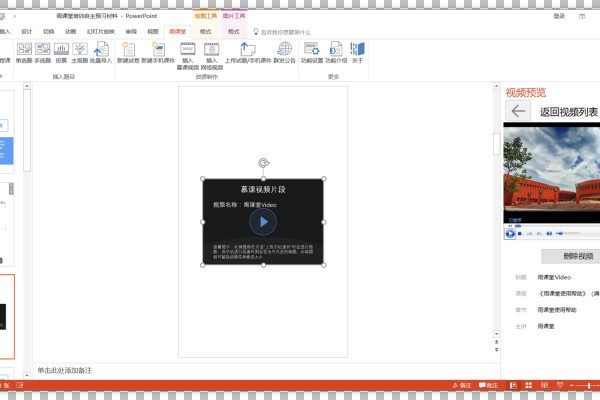Insert a 投票 voting question
Screen dimensions: 600x400
[x=61, y=53]
